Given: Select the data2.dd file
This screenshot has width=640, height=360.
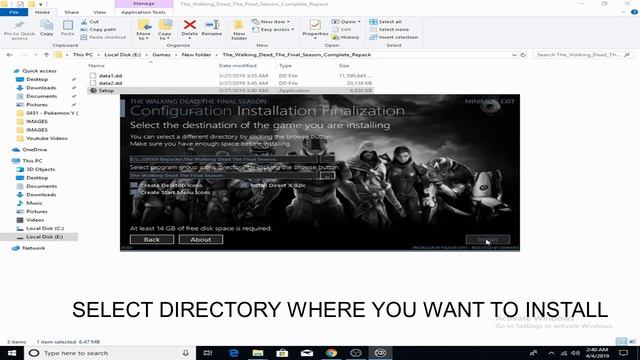Looking at the screenshot, I should (x=110, y=83).
